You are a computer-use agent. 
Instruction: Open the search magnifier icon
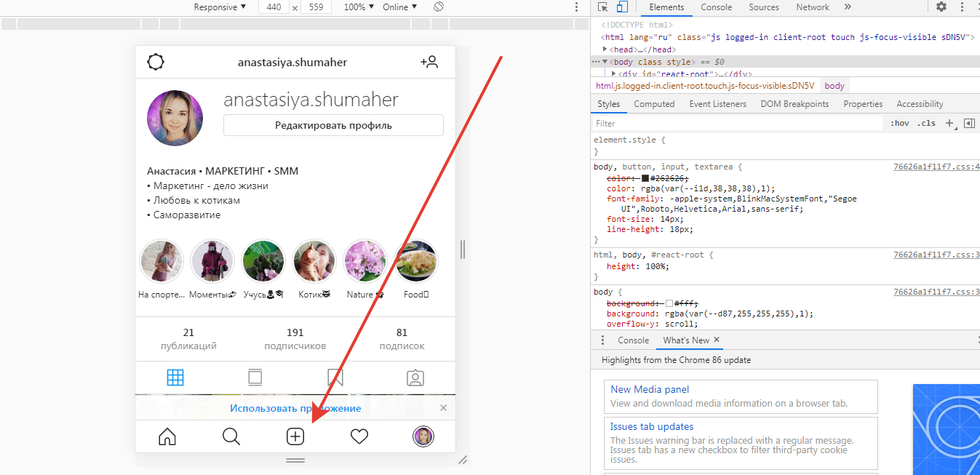coord(231,436)
